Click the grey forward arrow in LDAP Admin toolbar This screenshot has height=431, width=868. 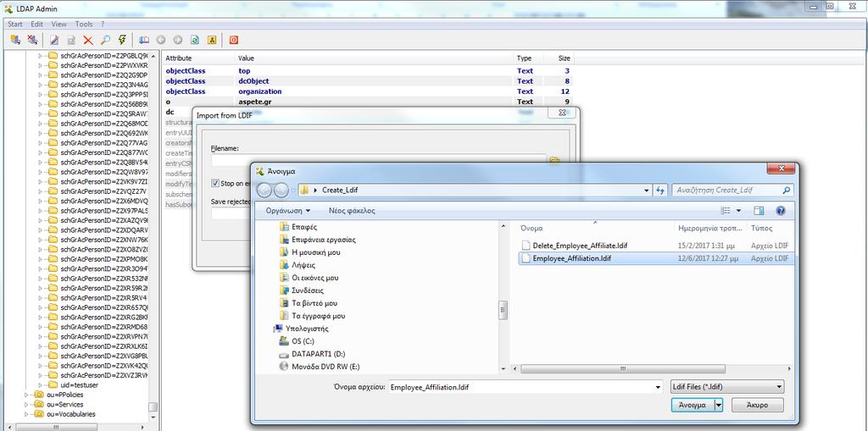pos(178,40)
